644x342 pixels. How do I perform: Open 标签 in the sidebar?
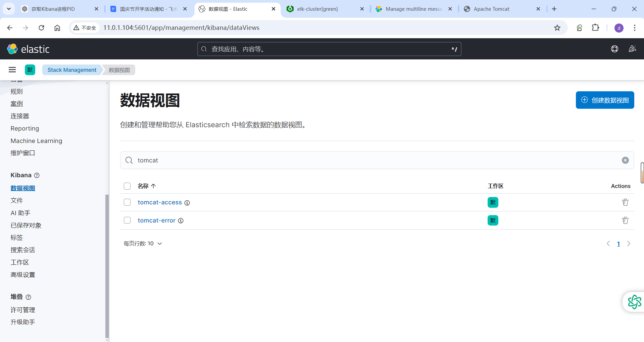pyautogui.click(x=17, y=238)
